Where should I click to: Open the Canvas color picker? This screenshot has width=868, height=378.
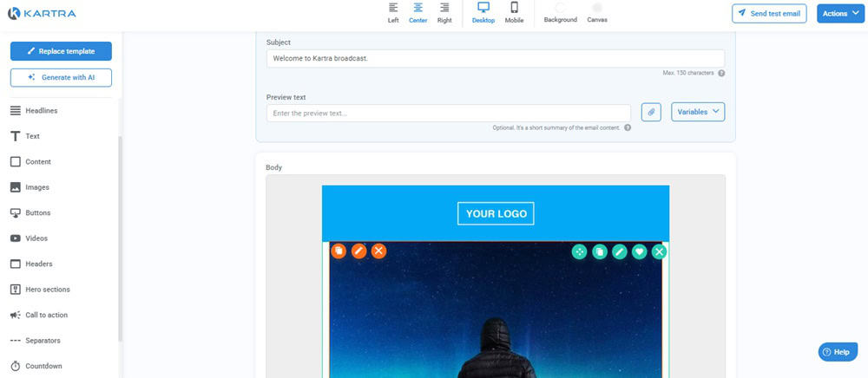(x=597, y=13)
